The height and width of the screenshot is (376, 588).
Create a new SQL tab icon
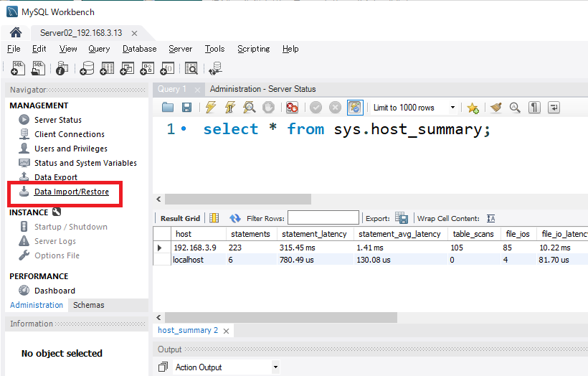coord(18,68)
